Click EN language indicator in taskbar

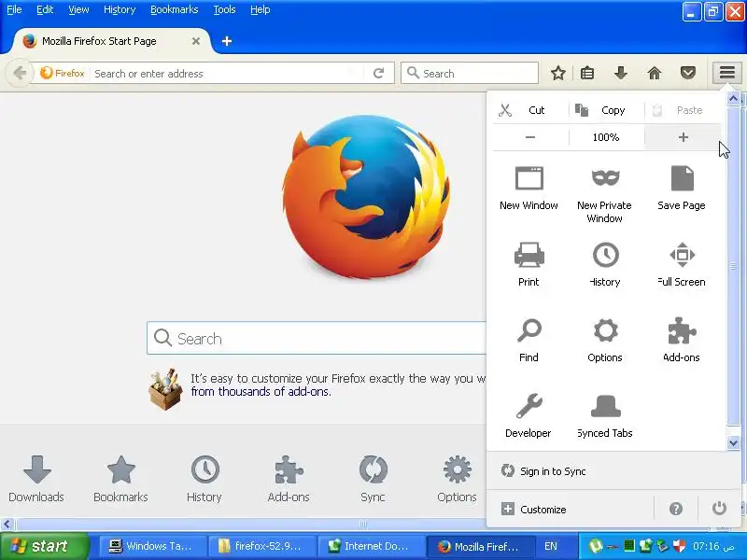point(550,546)
